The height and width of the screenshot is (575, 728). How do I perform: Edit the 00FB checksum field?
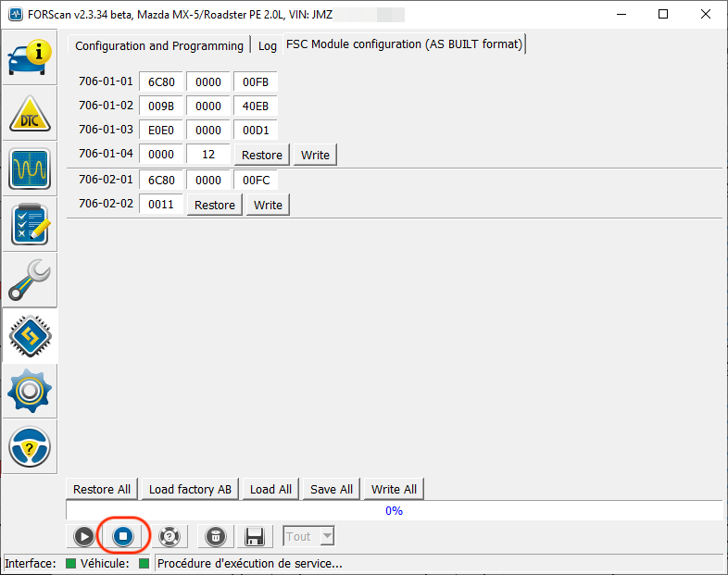(256, 82)
